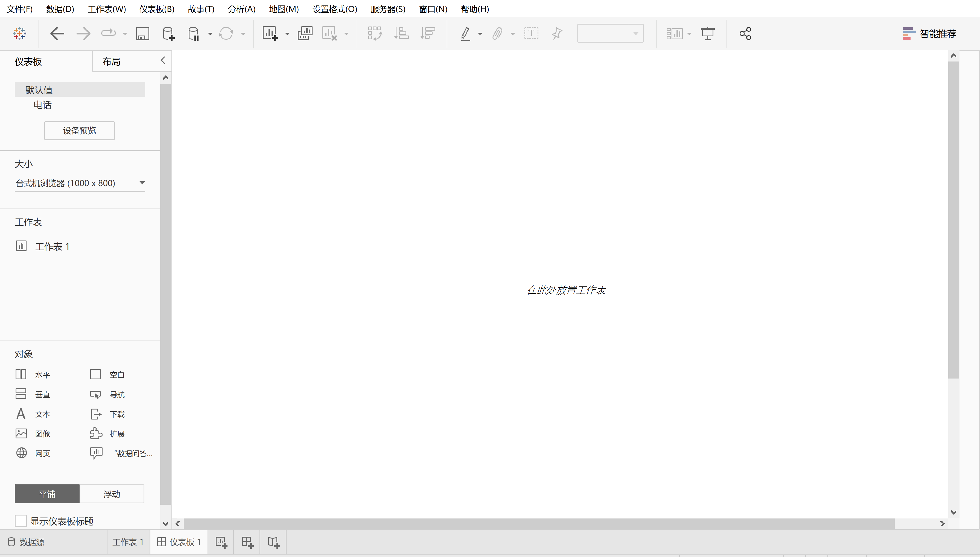Click the new story tab icon
Screen dimensions: 980x557
pos(274,542)
